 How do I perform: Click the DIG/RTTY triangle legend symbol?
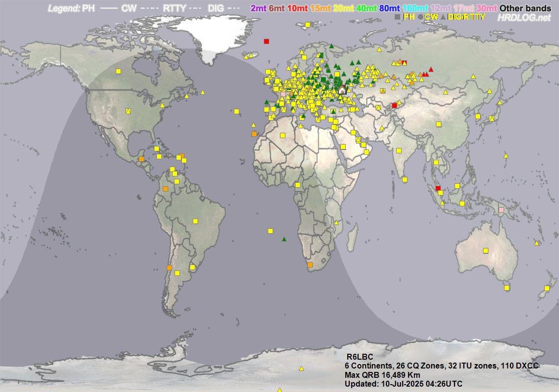[443, 17]
